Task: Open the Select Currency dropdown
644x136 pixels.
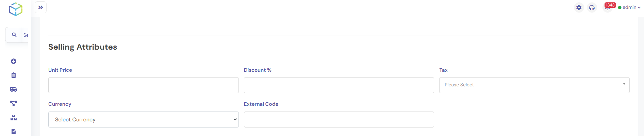Action: click(143, 120)
